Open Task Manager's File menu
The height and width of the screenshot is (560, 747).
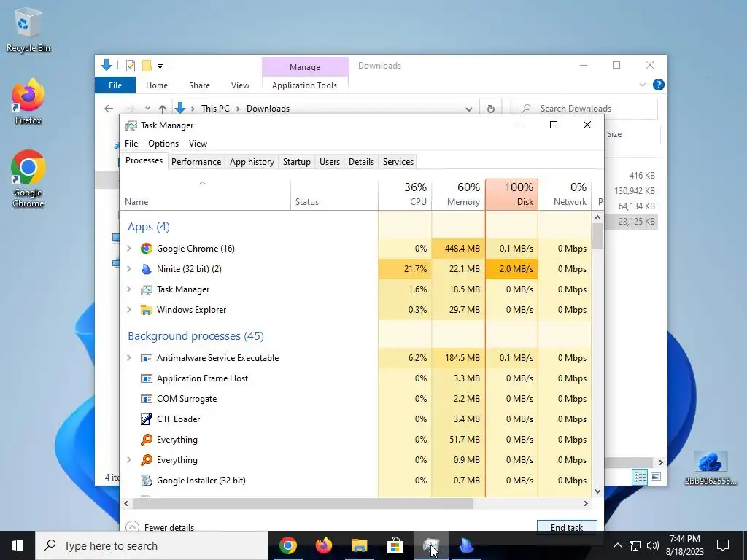131,144
